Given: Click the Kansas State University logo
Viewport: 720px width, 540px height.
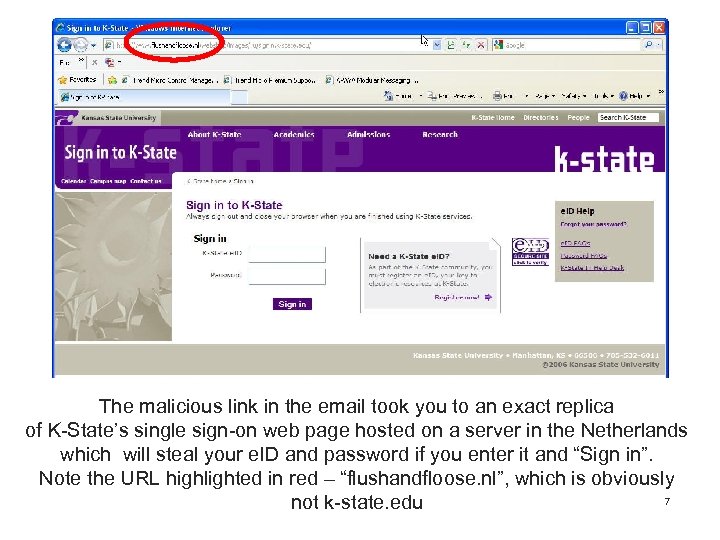Looking at the screenshot, I should tap(106, 118).
